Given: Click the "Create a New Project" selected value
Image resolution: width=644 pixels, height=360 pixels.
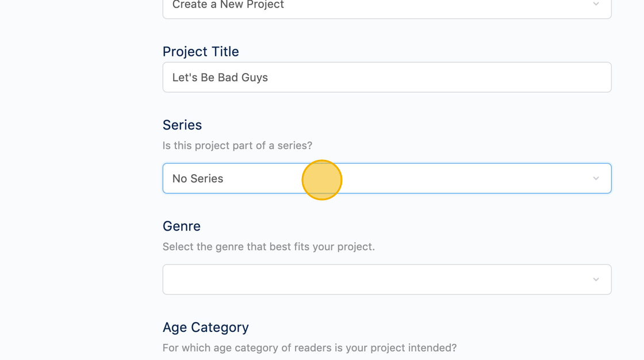Looking at the screenshot, I should tap(228, 5).
